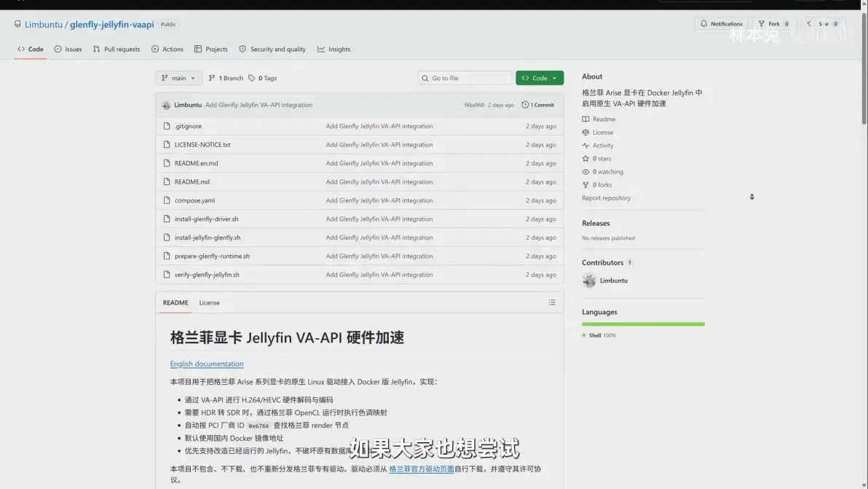This screenshot has height=489, width=868.
Task: Open install-glenfly-driver.sh file
Action: [x=207, y=219]
